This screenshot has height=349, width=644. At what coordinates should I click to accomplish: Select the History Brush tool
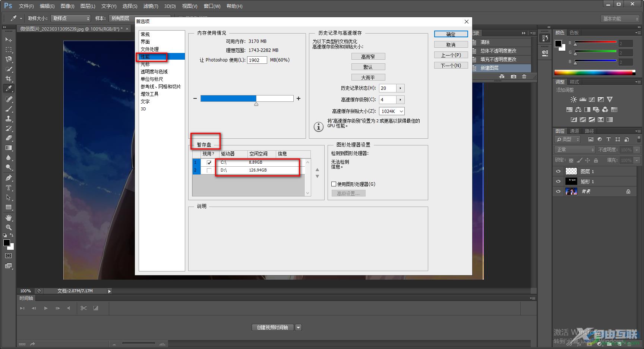[8, 128]
